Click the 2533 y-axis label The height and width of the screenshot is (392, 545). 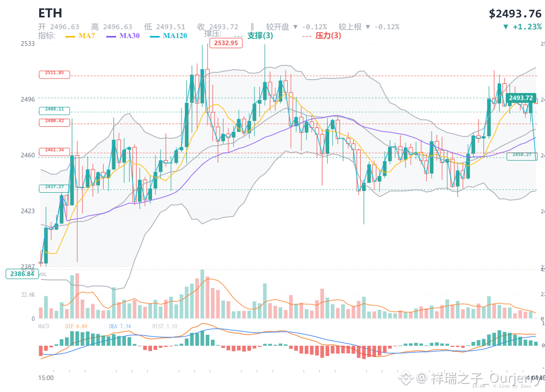tap(28, 44)
